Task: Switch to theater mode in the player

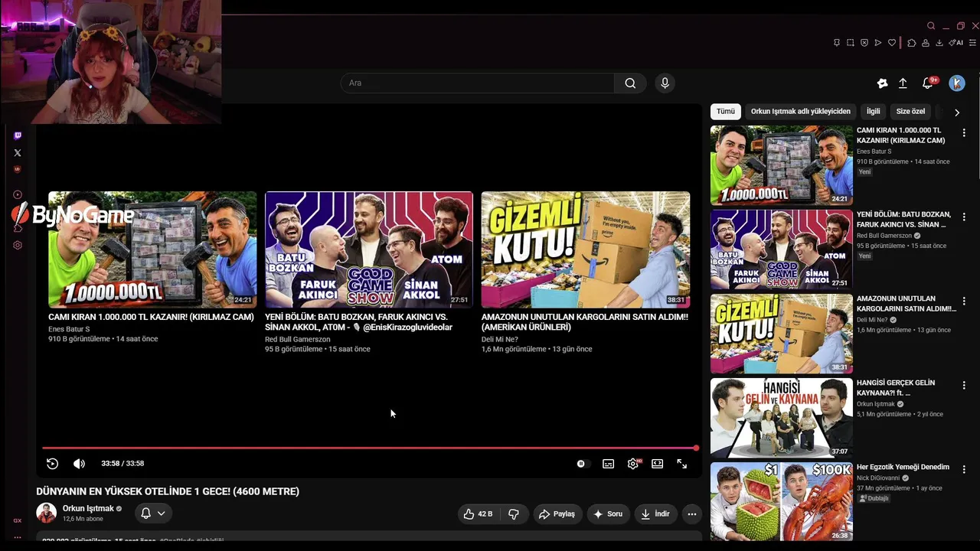Action: (657, 464)
